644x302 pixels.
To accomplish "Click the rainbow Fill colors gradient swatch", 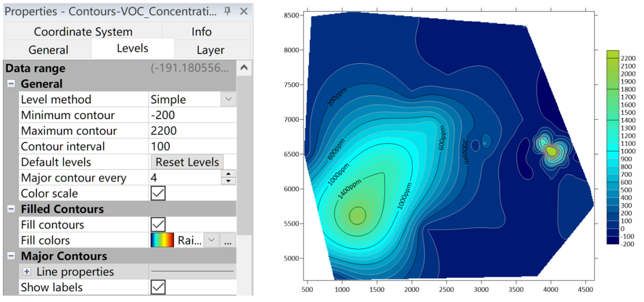I will coord(162,241).
